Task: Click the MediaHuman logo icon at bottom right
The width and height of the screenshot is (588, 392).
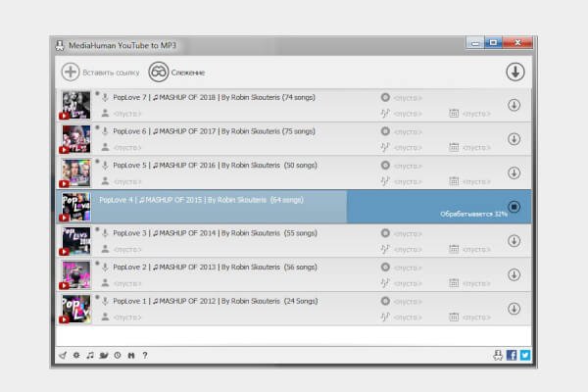Action: (498, 355)
